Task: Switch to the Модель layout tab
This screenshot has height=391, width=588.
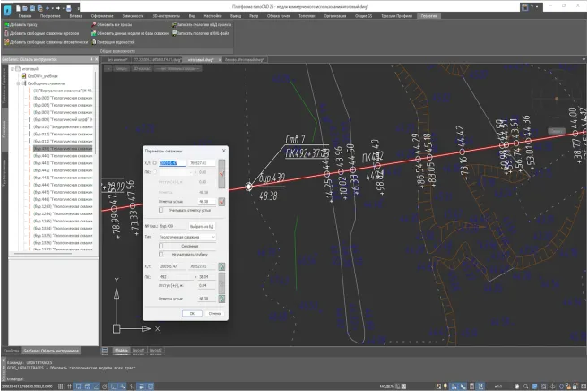Action: 122,351
